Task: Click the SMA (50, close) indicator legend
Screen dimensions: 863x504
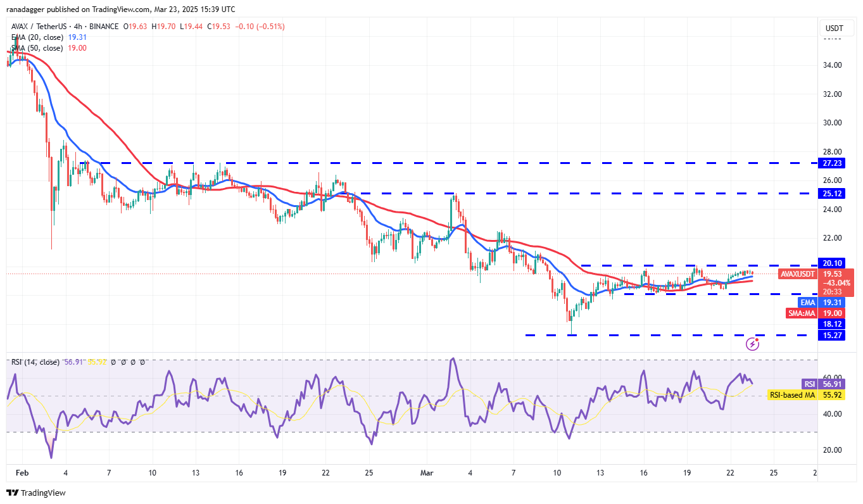Action: pos(38,48)
